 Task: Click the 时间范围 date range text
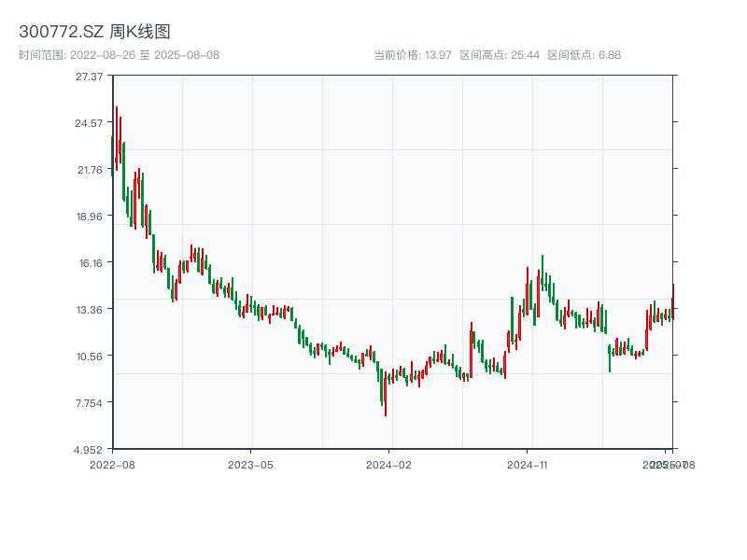(119, 55)
